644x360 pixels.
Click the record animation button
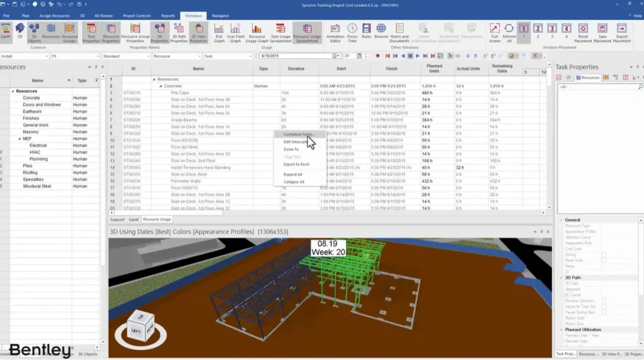(377, 56)
